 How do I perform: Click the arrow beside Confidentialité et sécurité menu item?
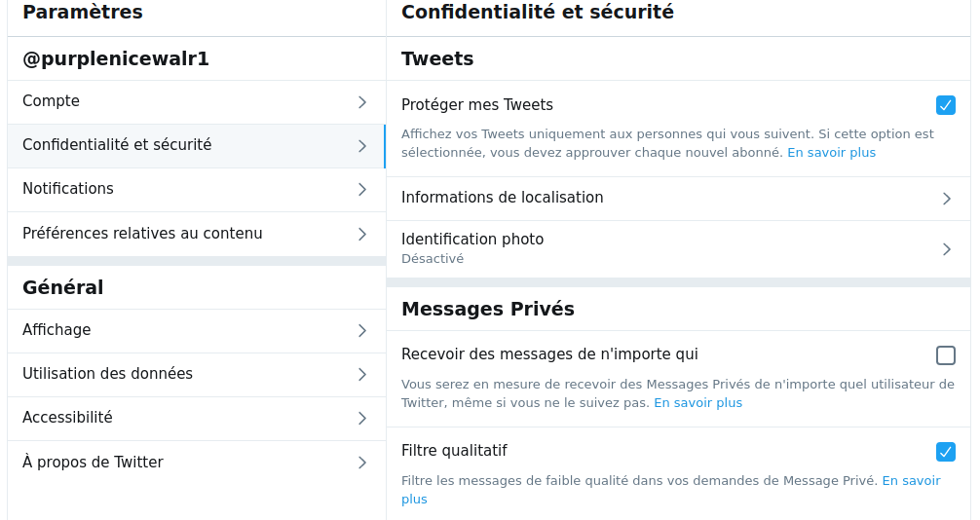[362, 146]
